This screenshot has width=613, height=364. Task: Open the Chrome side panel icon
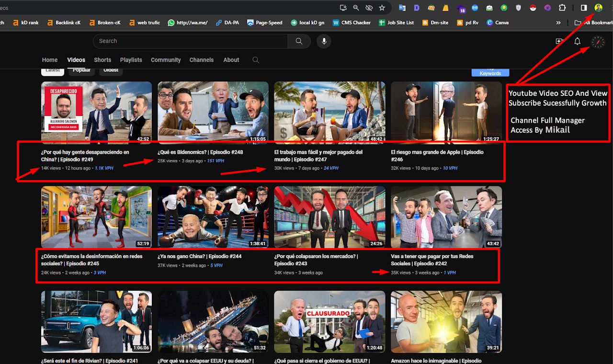[x=584, y=8]
